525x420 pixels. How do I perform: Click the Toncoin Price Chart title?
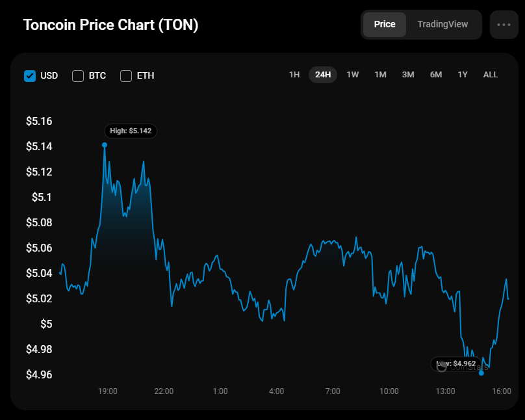pos(111,25)
